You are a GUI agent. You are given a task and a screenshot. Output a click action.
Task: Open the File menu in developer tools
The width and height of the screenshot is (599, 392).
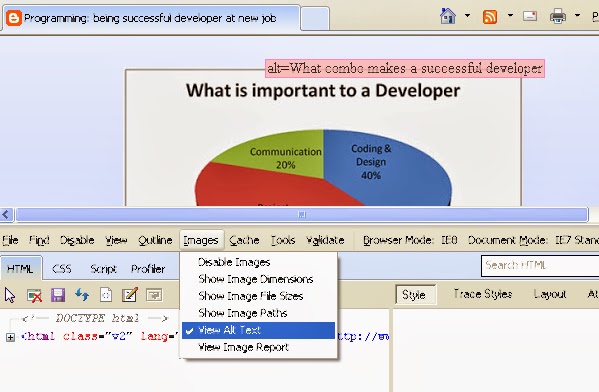[x=10, y=240]
